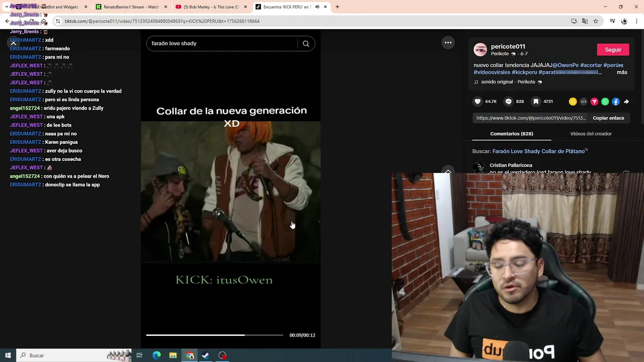
Task: Click the install app icon in address bar
Action: point(574,21)
